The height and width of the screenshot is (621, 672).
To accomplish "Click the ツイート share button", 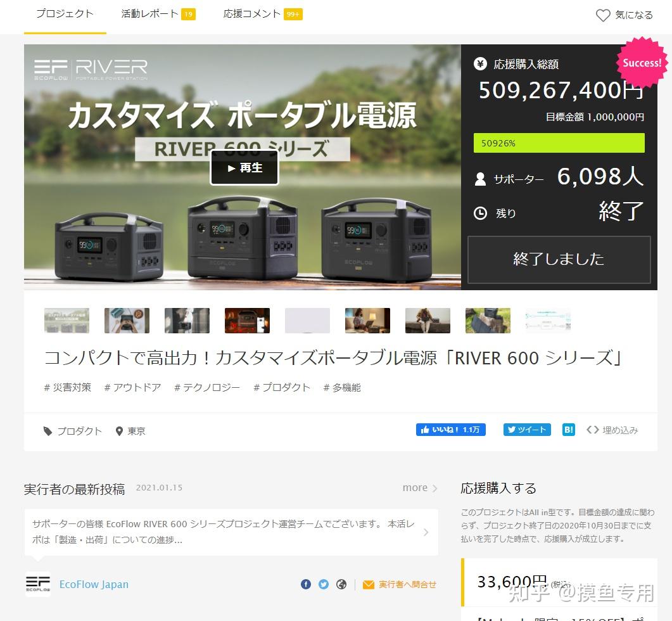I will [x=527, y=429].
